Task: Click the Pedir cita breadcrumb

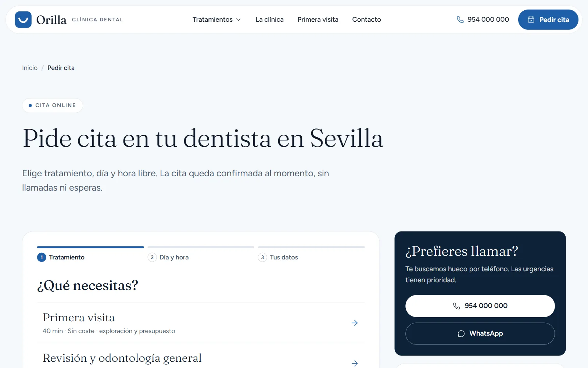Action: (x=61, y=68)
